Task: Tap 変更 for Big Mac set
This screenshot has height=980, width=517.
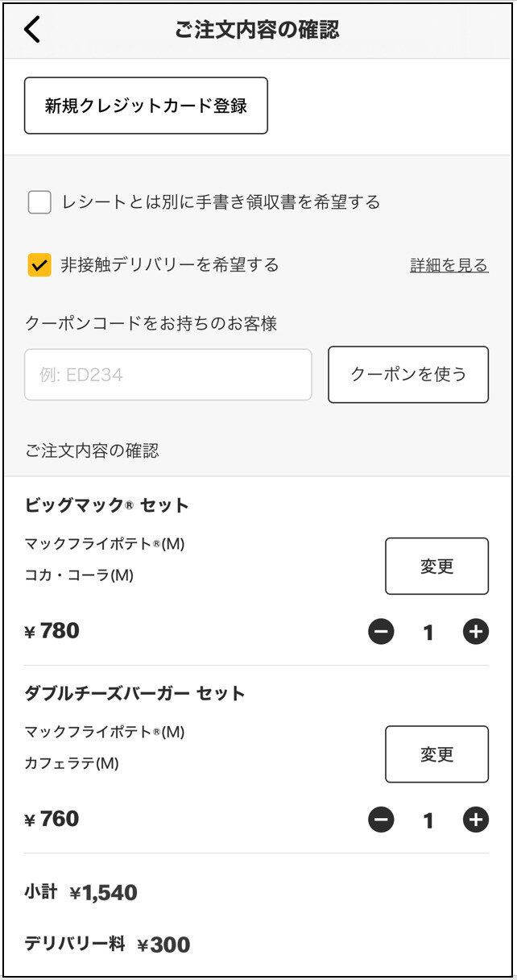Action: coord(436,567)
